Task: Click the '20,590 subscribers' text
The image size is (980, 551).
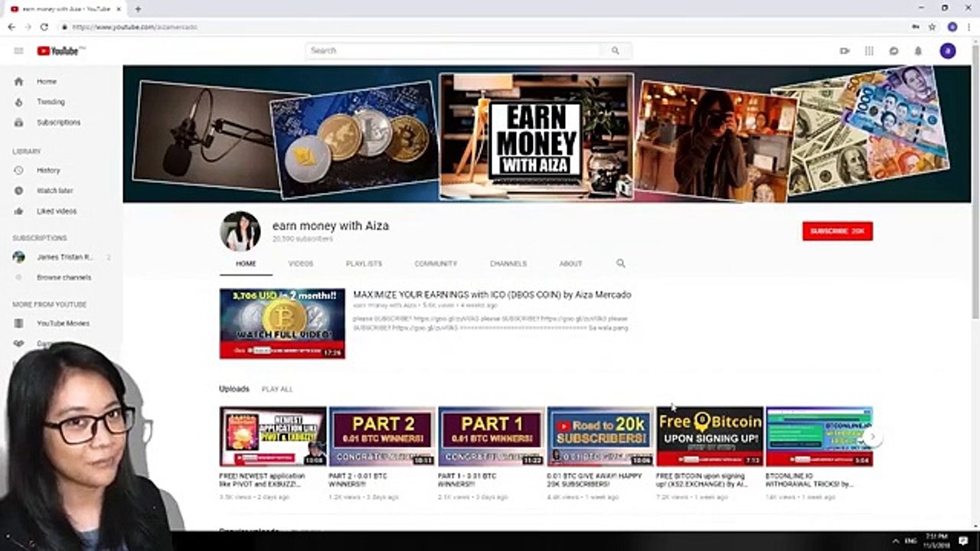Action: [x=302, y=239]
